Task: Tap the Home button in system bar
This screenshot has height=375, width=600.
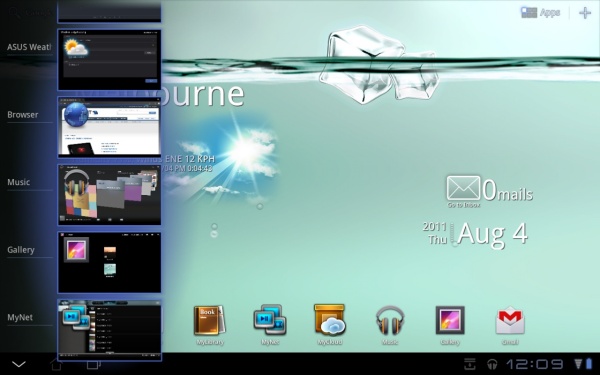Action: [x=56, y=364]
